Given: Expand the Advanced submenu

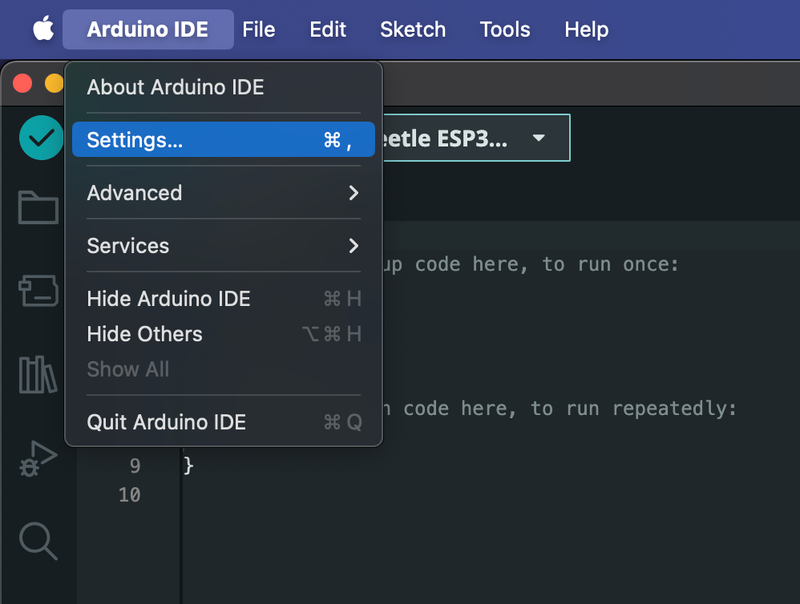Looking at the screenshot, I should tap(223, 193).
